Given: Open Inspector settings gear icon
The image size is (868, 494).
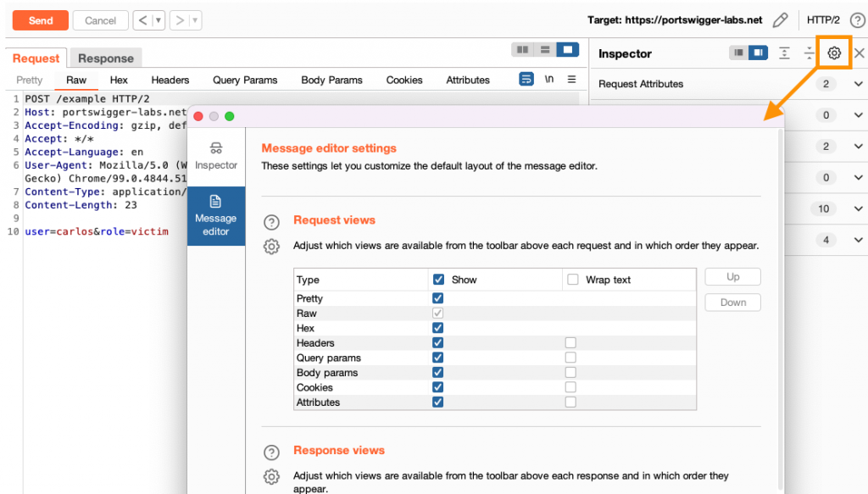Looking at the screenshot, I should point(834,53).
